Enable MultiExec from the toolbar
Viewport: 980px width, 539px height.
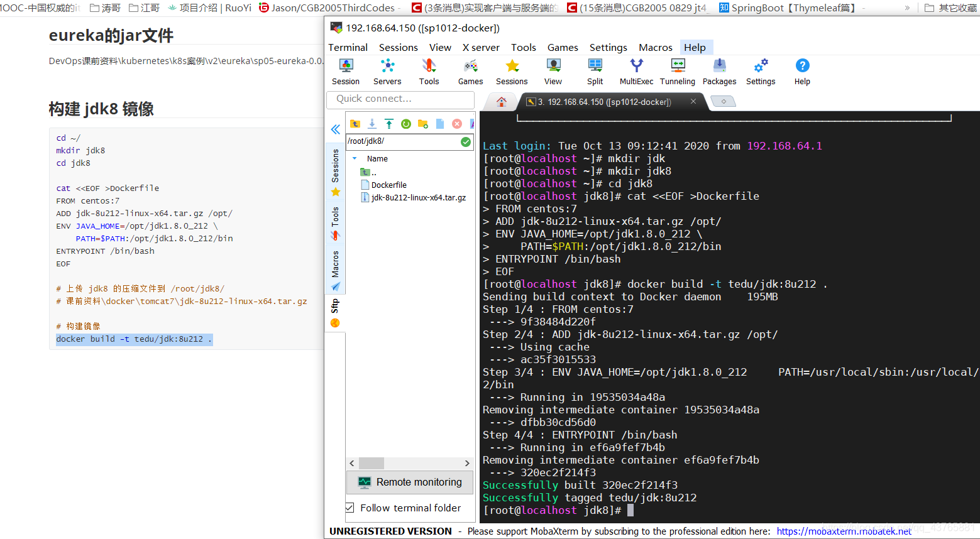coord(636,72)
